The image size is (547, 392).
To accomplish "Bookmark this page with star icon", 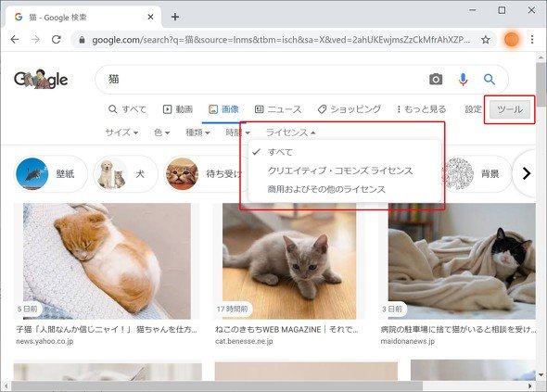I will click(x=485, y=40).
